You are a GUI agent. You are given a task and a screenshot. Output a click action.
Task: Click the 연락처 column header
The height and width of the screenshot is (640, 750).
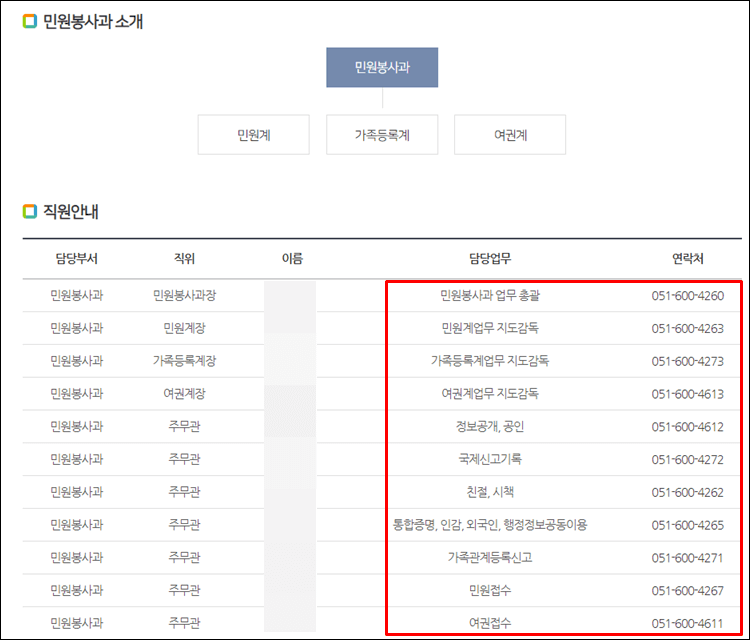(x=688, y=259)
